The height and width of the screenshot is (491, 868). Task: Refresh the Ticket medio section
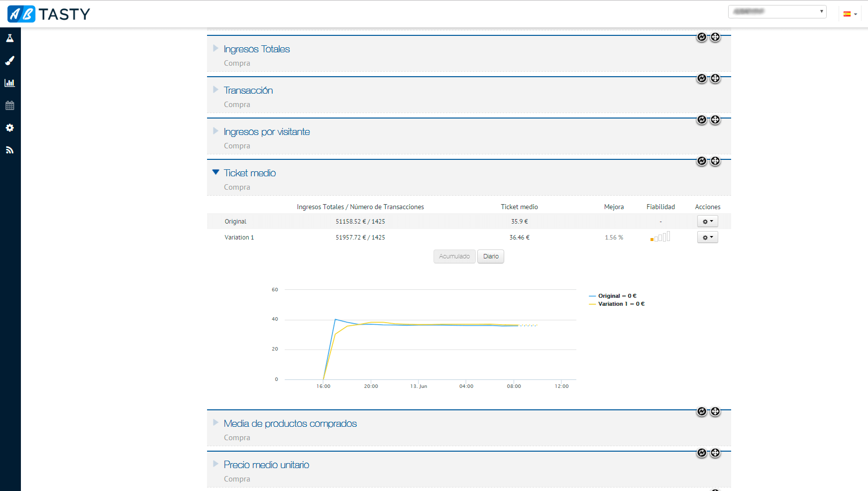(702, 161)
